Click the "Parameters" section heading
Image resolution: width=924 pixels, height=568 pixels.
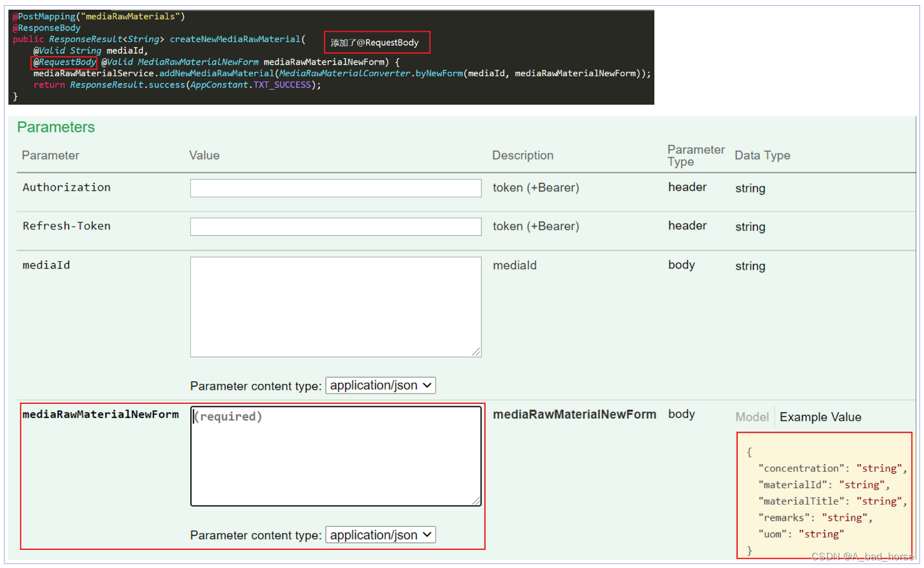(x=56, y=127)
